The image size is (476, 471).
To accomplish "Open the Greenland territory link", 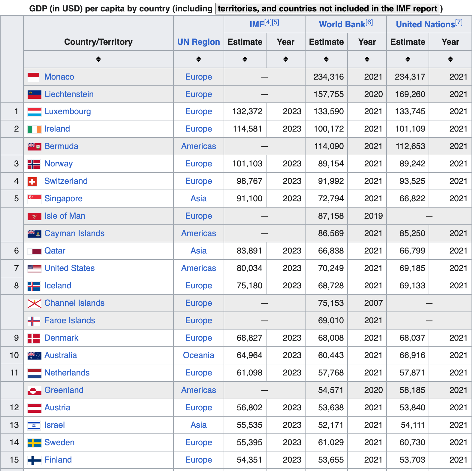I will tap(64, 390).
